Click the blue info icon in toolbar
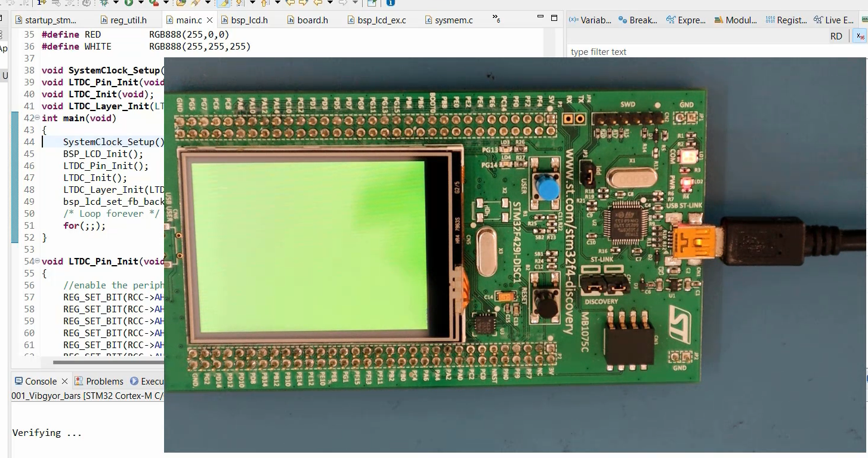Screen dimensions: 868x458 [390, 2]
